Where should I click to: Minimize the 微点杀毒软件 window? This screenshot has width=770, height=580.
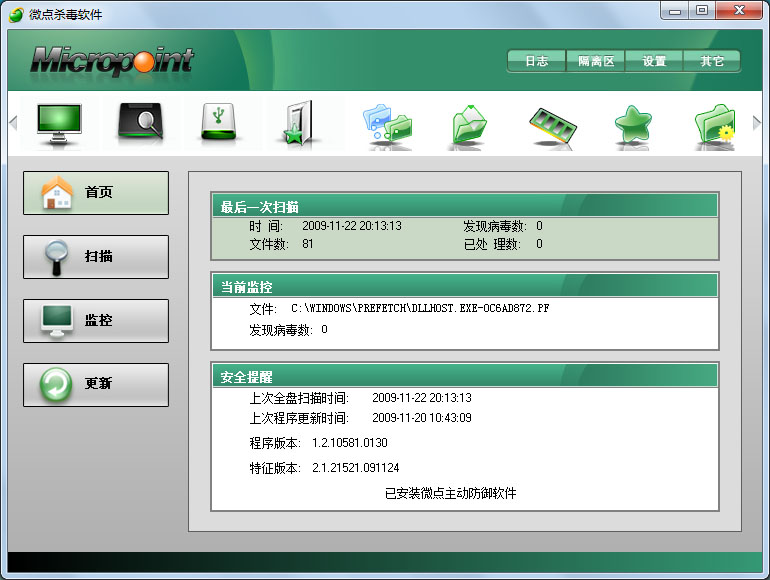(x=675, y=11)
